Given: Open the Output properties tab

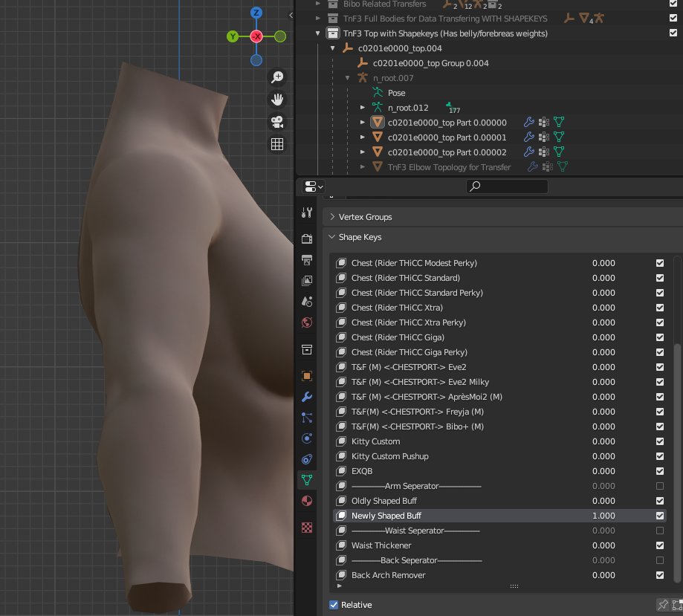Looking at the screenshot, I should click(x=307, y=259).
